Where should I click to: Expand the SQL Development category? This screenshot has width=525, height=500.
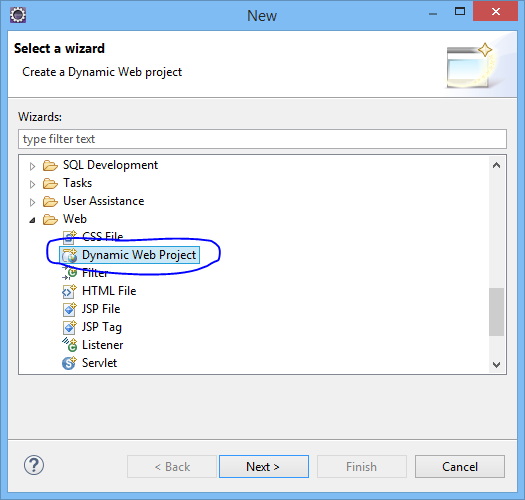tap(32, 166)
